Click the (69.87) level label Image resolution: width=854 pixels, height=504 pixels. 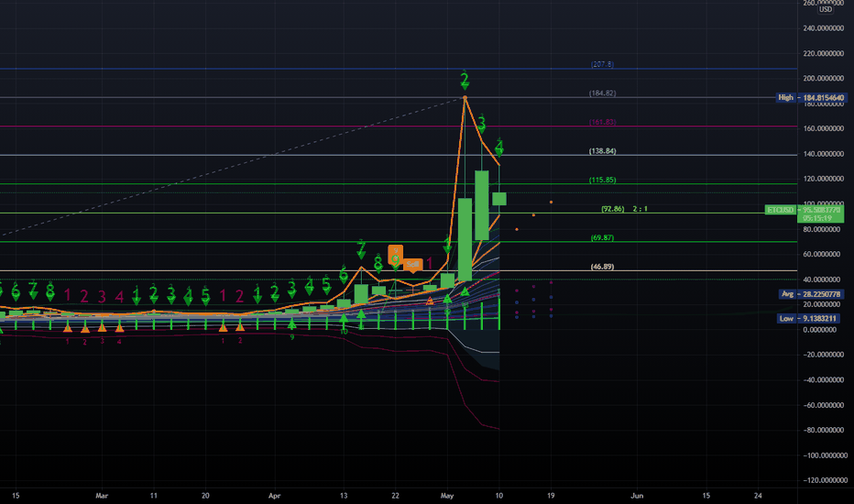pyautogui.click(x=602, y=237)
